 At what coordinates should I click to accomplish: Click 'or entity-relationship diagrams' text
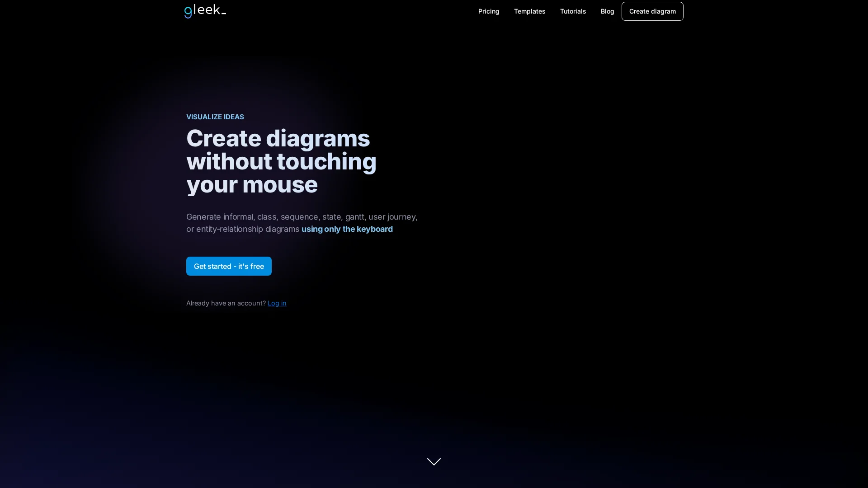242,229
